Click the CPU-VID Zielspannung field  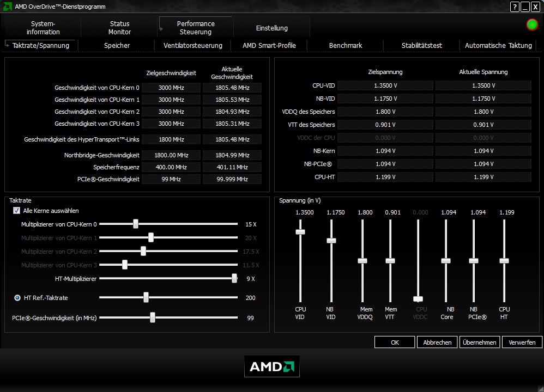click(385, 85)
